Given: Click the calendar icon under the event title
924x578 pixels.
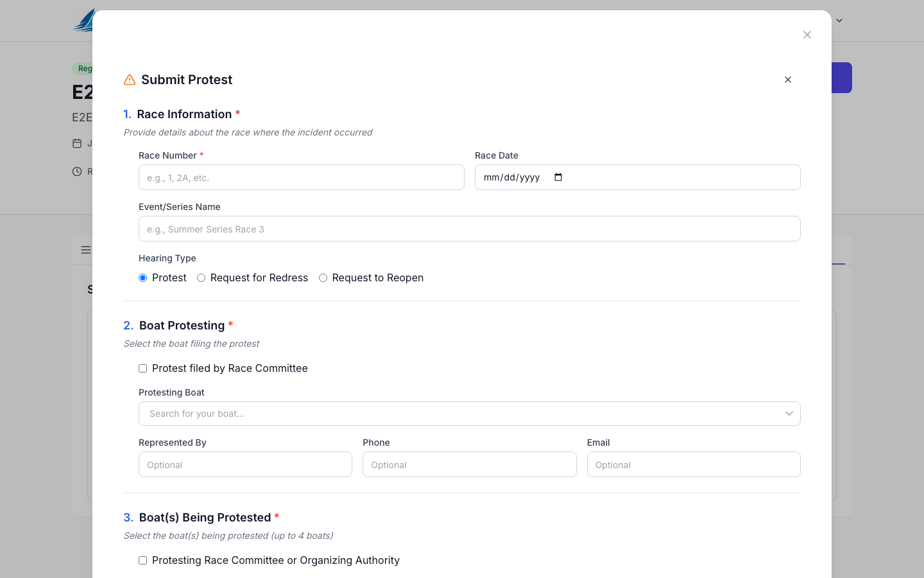Looking at the screenshot, I should (x=77, y=143).
